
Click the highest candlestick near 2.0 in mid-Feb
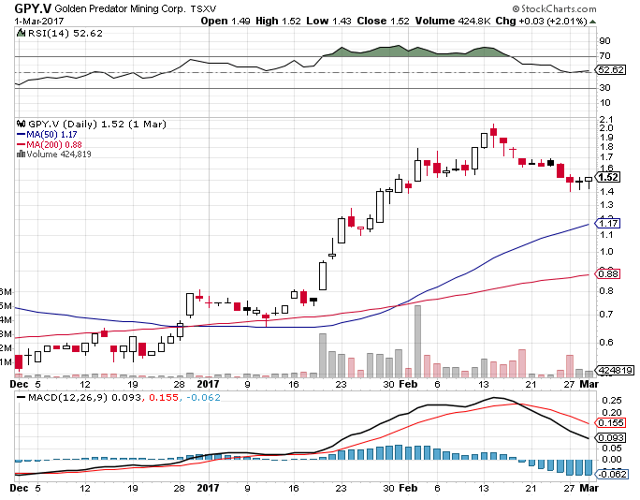(493, 134)
